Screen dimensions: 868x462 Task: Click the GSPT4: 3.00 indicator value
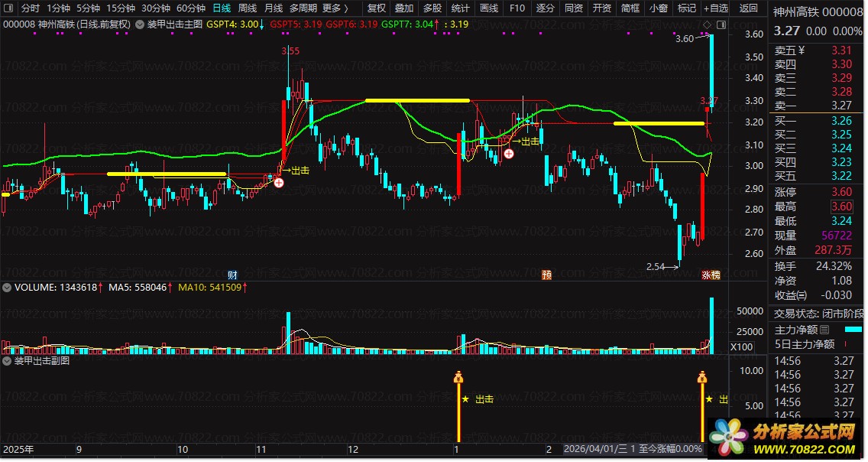(232, 24)
